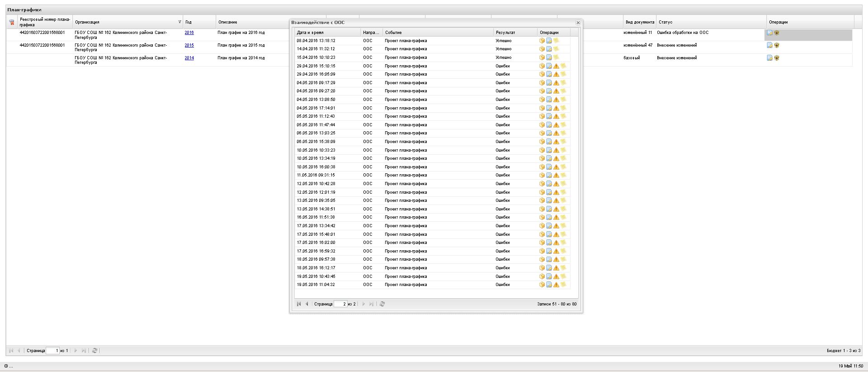This screenshot has width=868, height=372.
Task: Open document icon for 10.05.2016 13:34:19 entry
Action: pyautogui.click(x=549, y=158)
